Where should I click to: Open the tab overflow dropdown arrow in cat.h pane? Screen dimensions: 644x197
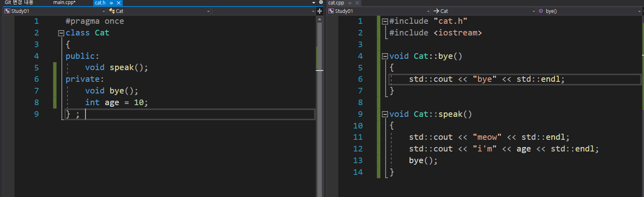point(314,3)
